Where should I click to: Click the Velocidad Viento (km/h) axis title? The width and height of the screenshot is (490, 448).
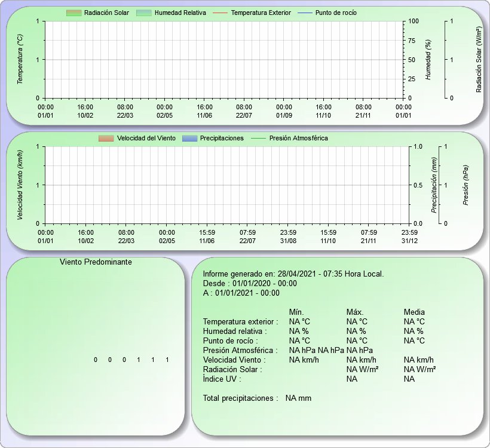(x=20, y=184)
